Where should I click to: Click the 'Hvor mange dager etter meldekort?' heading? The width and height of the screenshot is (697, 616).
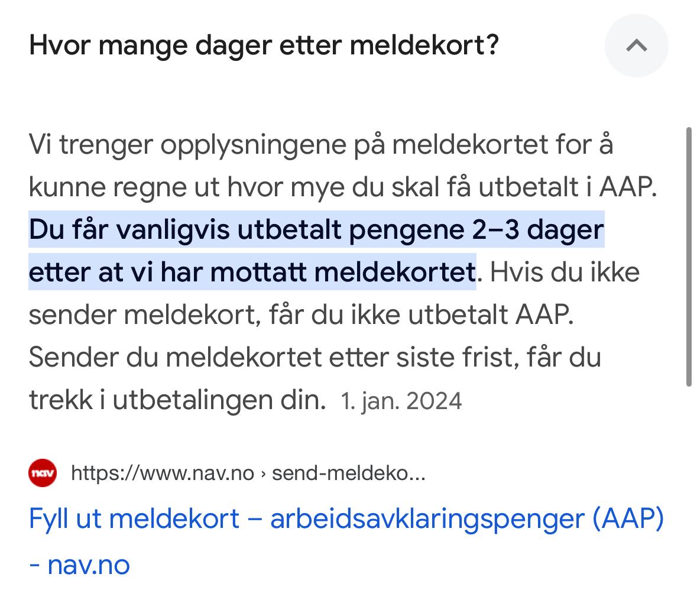pos(264,46)
